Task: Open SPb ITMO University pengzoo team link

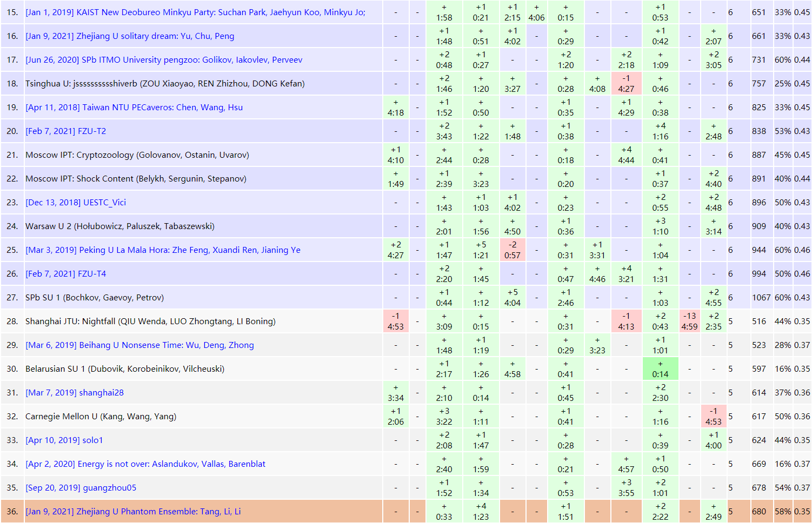Action: [164, 60]
